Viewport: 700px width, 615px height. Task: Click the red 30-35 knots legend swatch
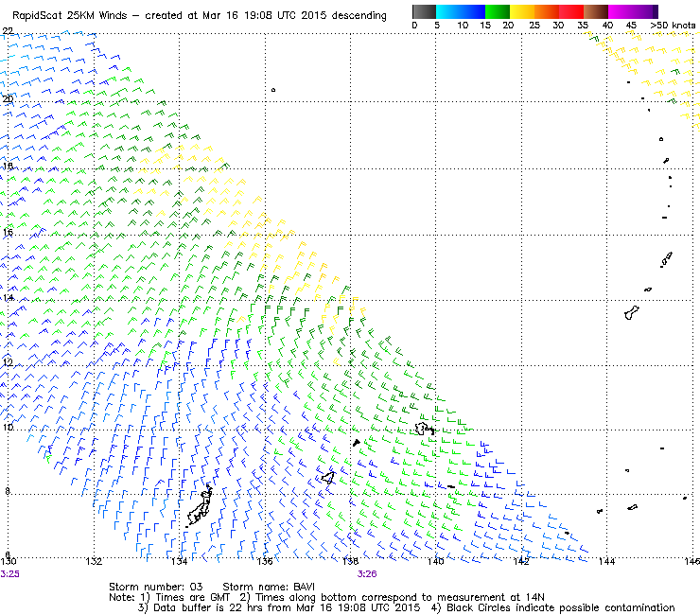tap(571, 11)
